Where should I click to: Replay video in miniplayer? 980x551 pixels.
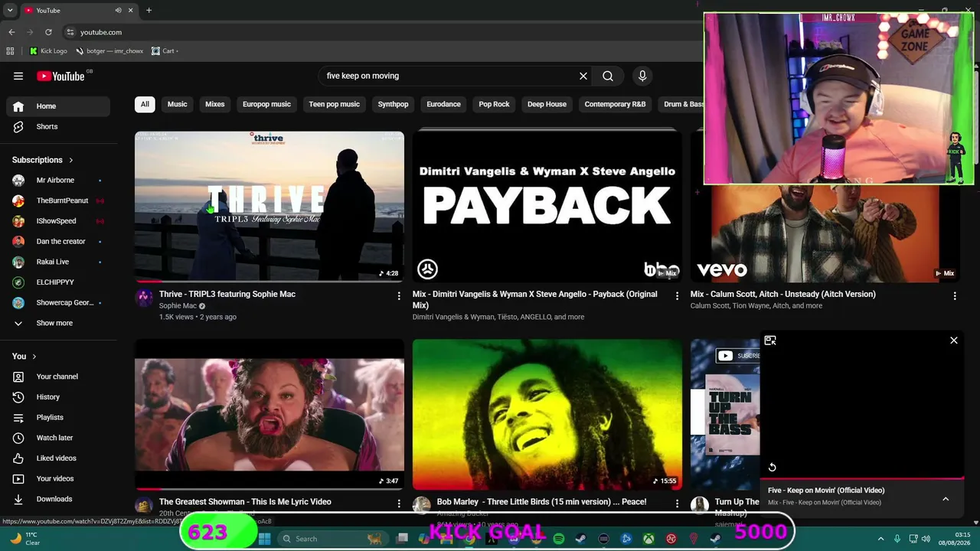[773, 467]
